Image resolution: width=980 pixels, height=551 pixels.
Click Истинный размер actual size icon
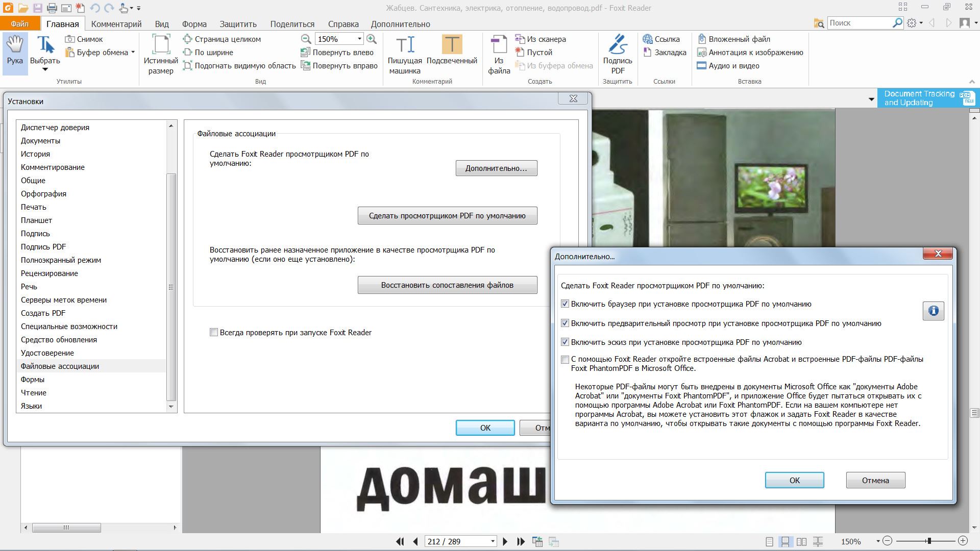[x=161, y=54]
